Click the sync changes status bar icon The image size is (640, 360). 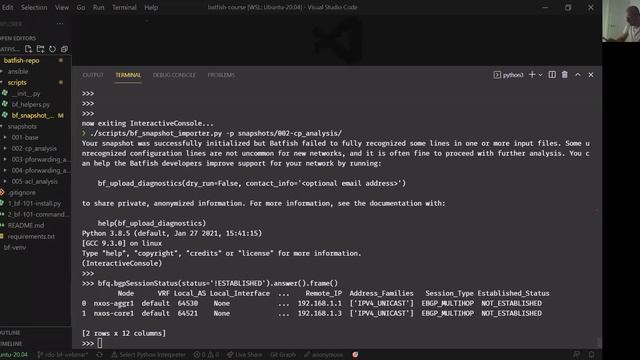pyautogui.click(x=99, y=355)
